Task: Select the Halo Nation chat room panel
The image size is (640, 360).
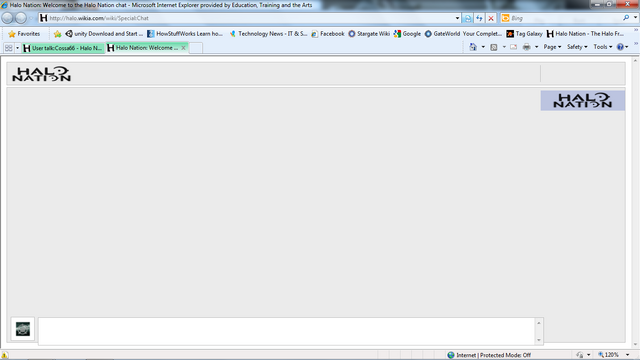Action: coord(583,100)
